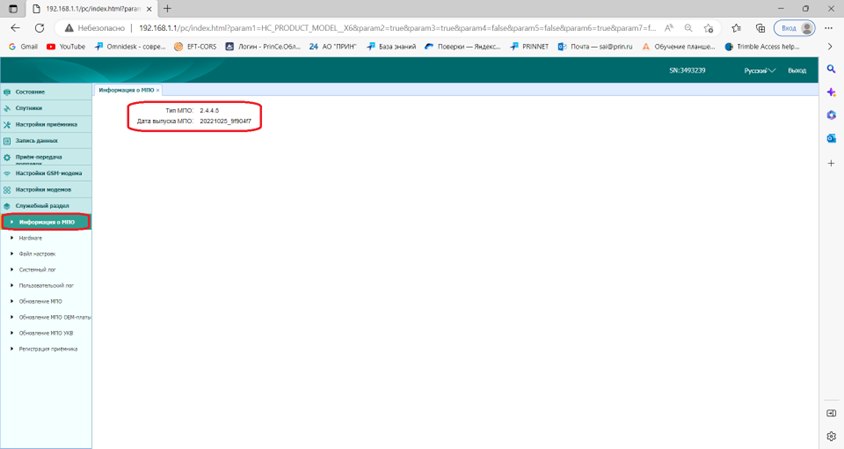
Task: Open the EFT-CORS bookmark
Action: point(195,47)
